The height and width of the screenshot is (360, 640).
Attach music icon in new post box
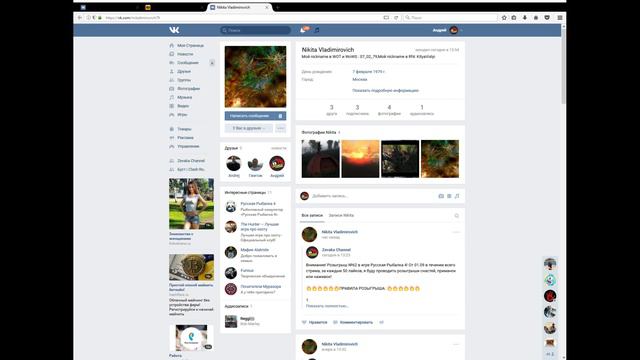coord(457,196)
